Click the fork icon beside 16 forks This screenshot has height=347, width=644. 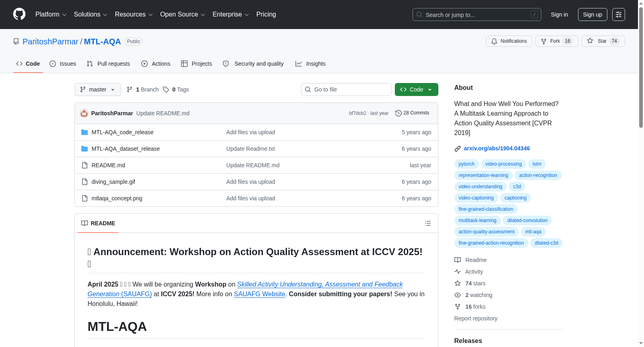coord(458,307)
